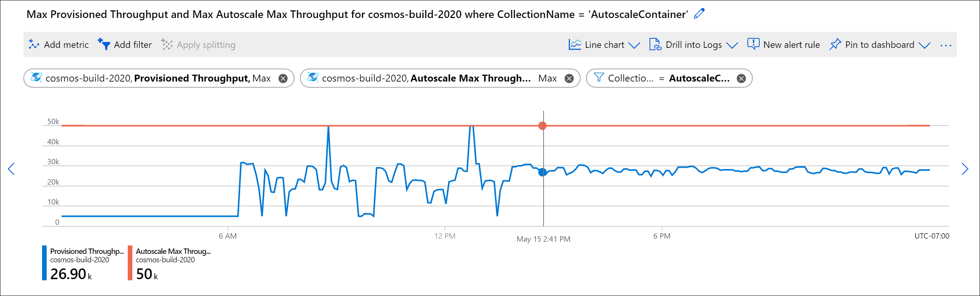Remove the Autoscale Max Throughput metric pill
980x296 pixels.
tap(569, 78)
